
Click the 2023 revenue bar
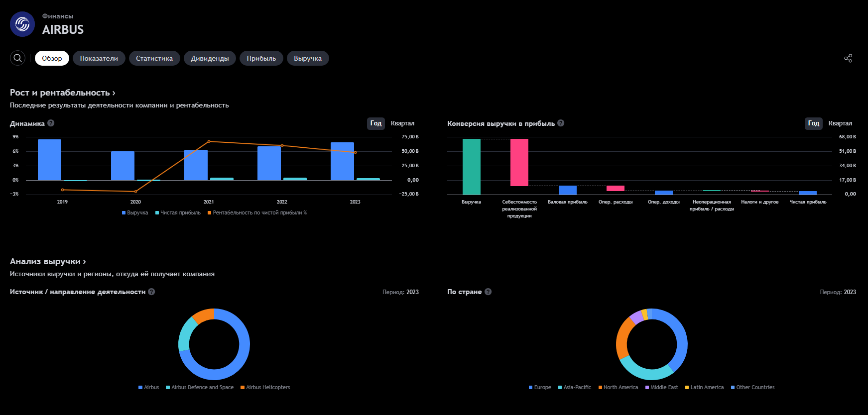pyautogui.click(x=342, y=161)
